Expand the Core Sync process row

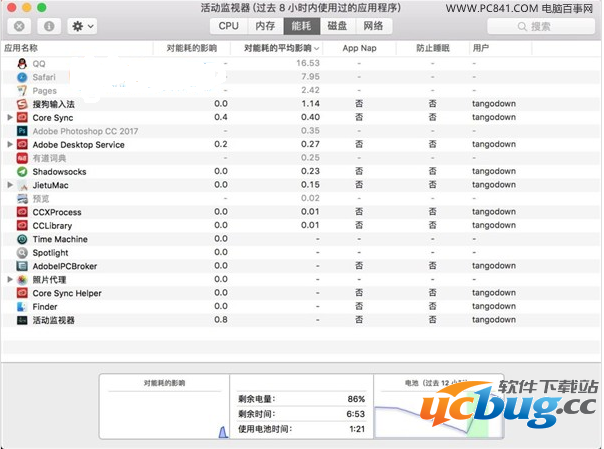pyautogui.click(x=10, y=117)
